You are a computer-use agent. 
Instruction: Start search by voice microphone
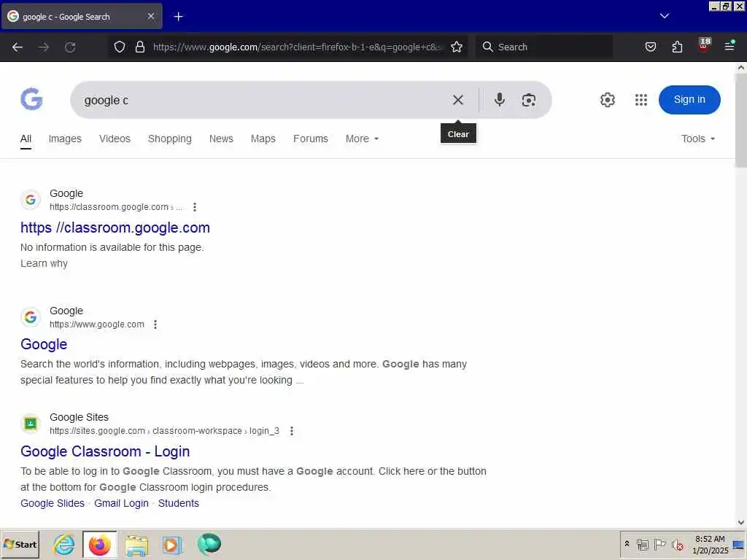(499, 99)
